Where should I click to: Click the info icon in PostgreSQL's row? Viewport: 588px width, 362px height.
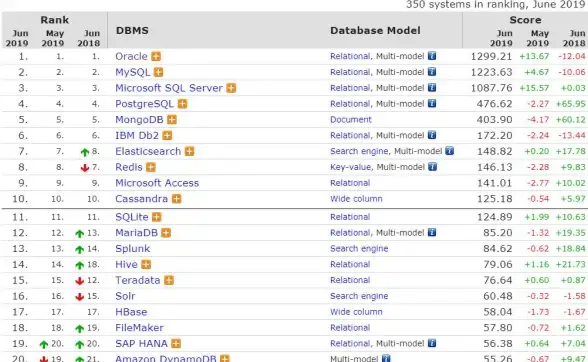coord(432,103)
